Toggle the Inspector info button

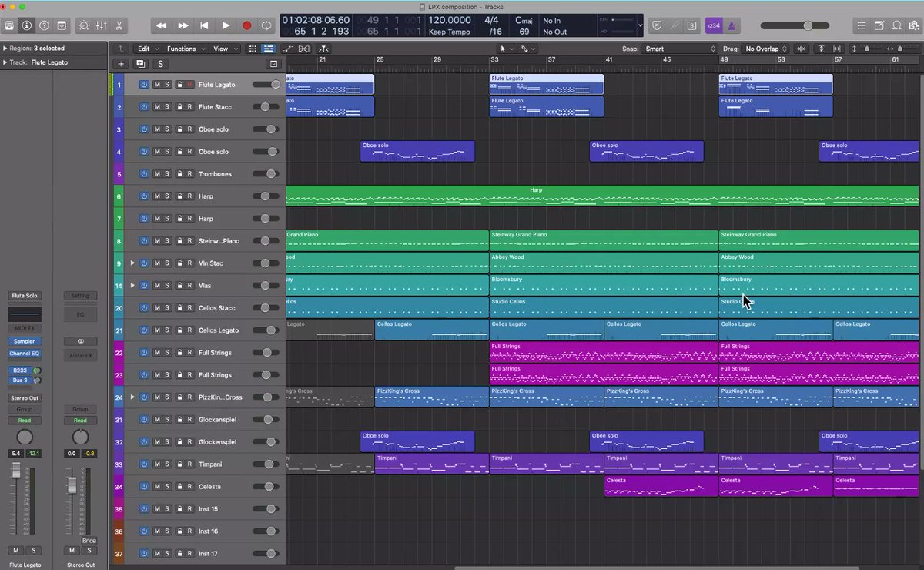[x=27, y=25]
